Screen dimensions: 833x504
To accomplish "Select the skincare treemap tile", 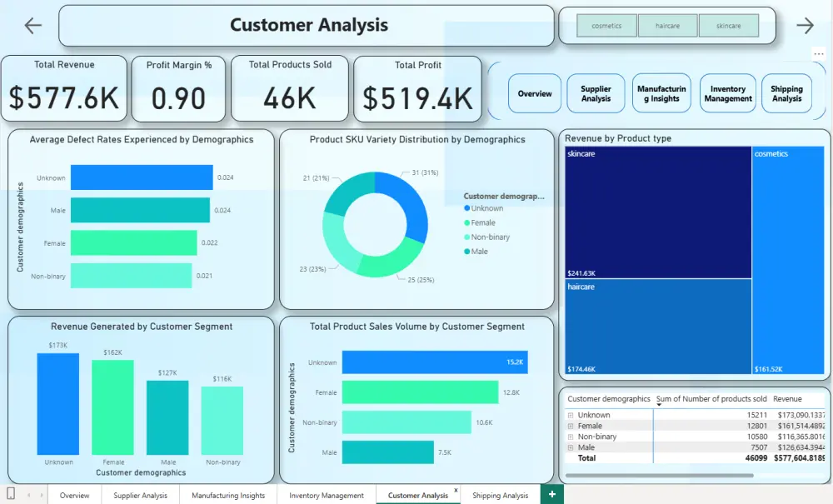I will 658,212.
